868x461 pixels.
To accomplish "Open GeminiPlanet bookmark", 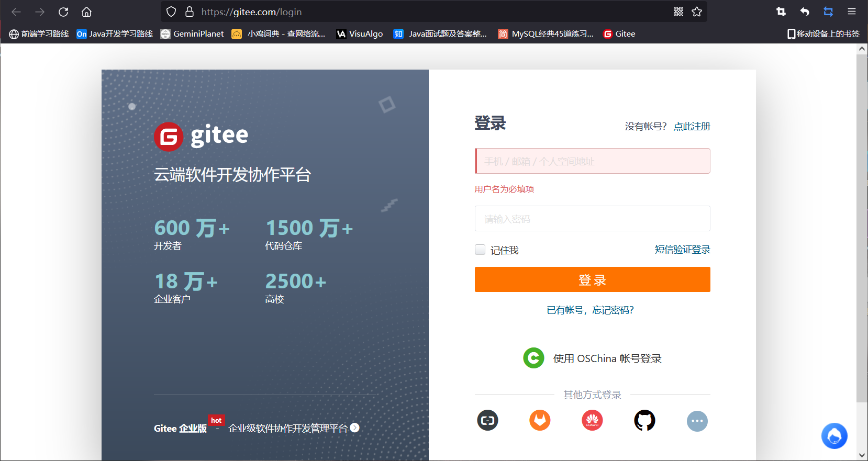I will tap(192, 33).
